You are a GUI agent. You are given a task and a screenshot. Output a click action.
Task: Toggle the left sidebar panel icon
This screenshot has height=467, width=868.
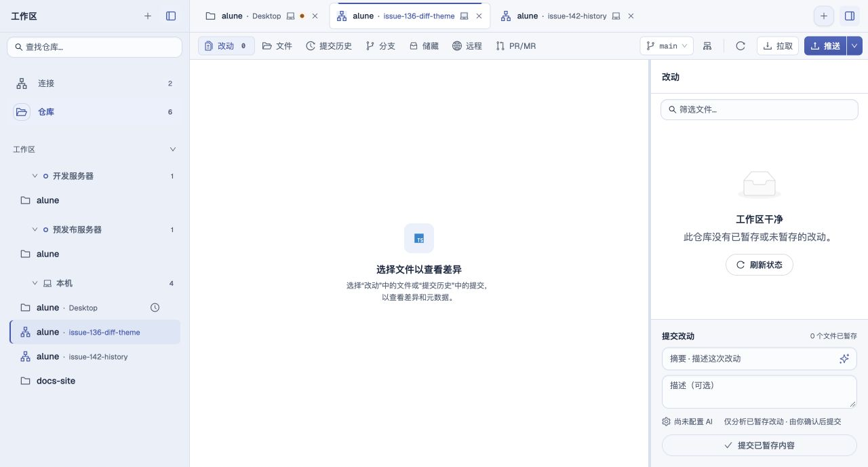[x=171, y=16]
